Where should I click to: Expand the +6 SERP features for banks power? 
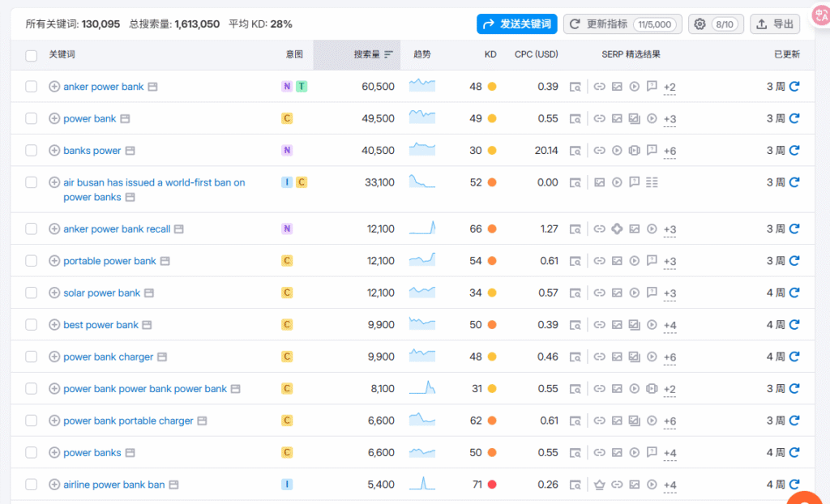point(670,152)
